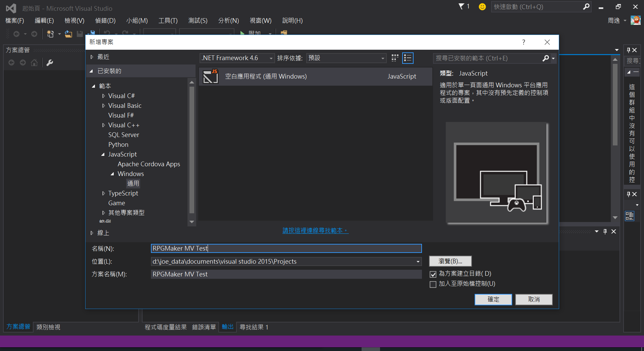Select Game in template tree

116,203
